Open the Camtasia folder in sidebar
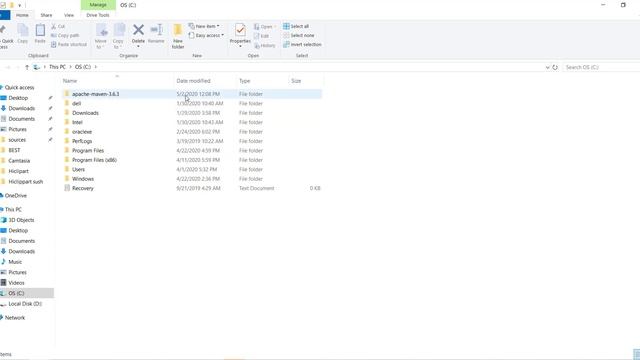This screenshot has width=640, height=360. tap(19, 161)
